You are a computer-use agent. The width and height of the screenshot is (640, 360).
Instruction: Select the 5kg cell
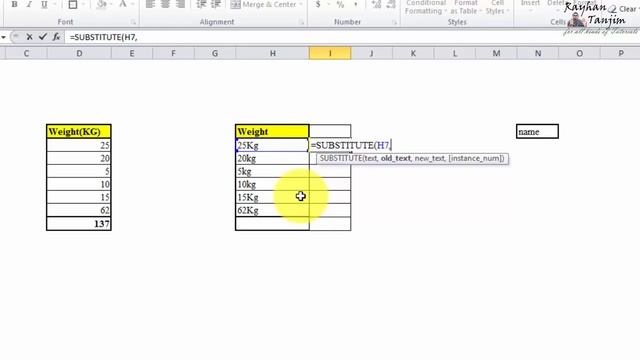(272, 171)
